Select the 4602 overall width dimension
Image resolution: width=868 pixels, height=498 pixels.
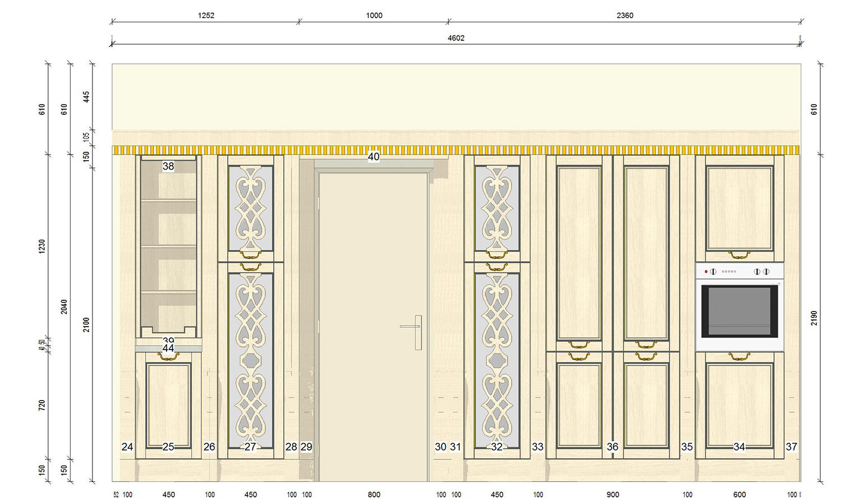point(456,38)
